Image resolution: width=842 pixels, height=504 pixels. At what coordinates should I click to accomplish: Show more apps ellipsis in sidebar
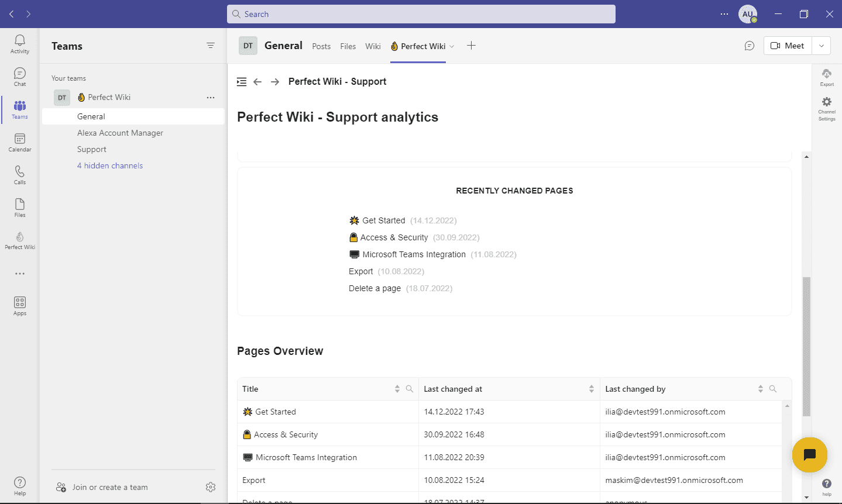(20, 274)
